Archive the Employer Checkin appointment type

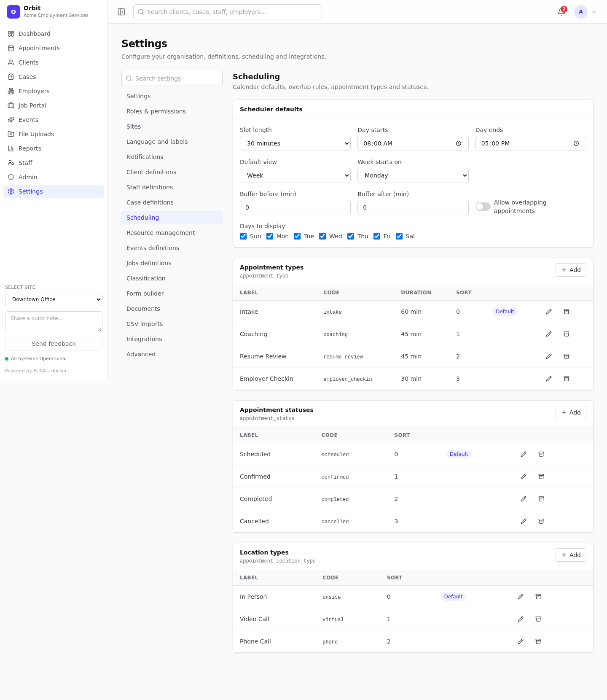click(x=567, y=379)
